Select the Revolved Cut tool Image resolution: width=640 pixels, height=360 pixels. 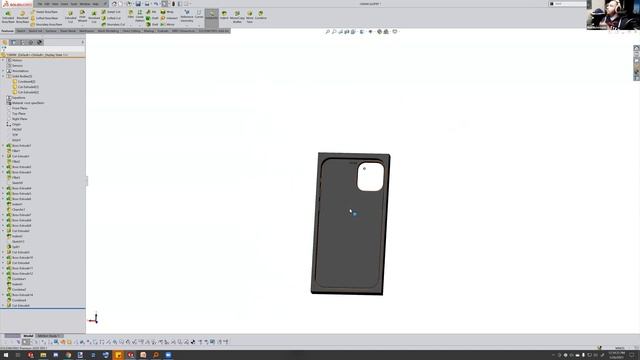tap(94, 17)
